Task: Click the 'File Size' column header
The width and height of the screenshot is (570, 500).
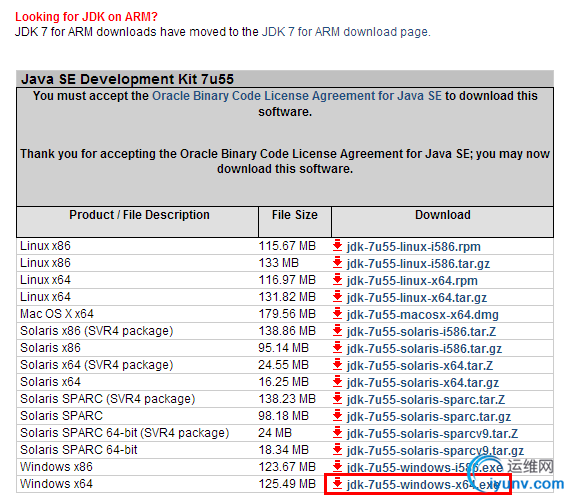Action: (x=294, y=215)
